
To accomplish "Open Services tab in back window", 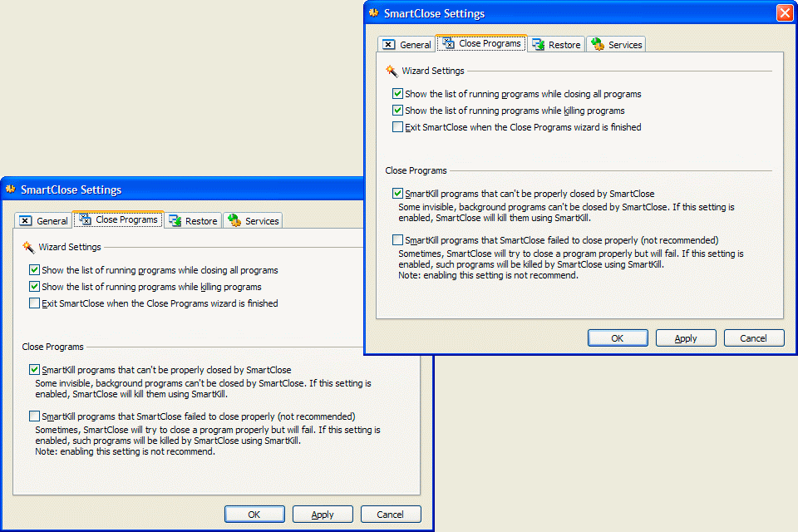I will pos(253,221).
